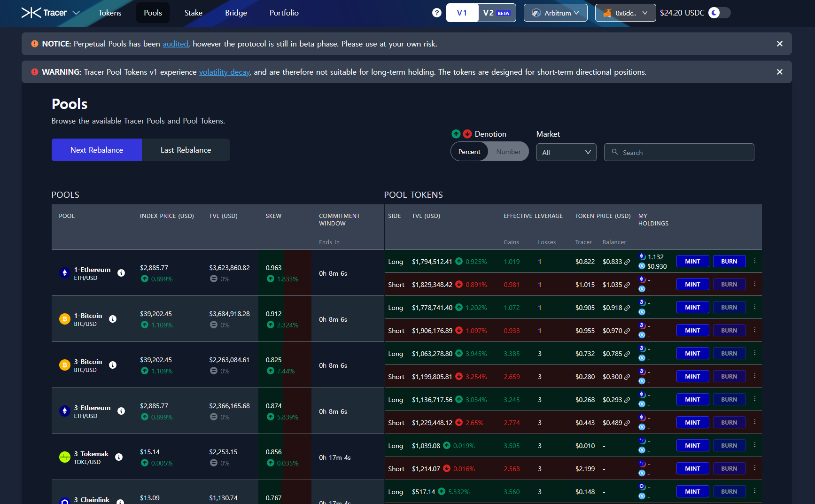This screenshot has height=504, width=815.
Task: Open the volatility decay link
Action: (x=225, y=72)
